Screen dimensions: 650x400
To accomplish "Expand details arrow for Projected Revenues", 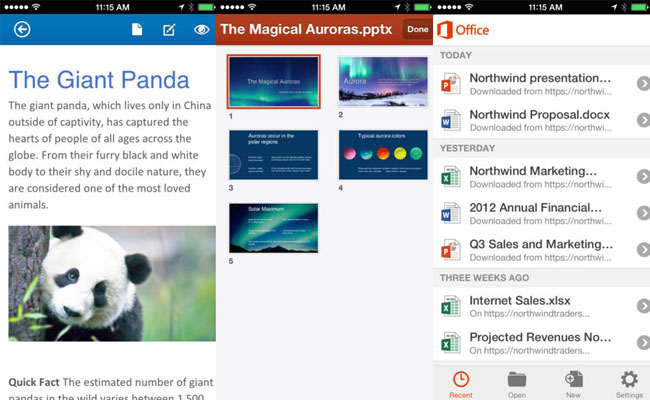I will 643,342.
